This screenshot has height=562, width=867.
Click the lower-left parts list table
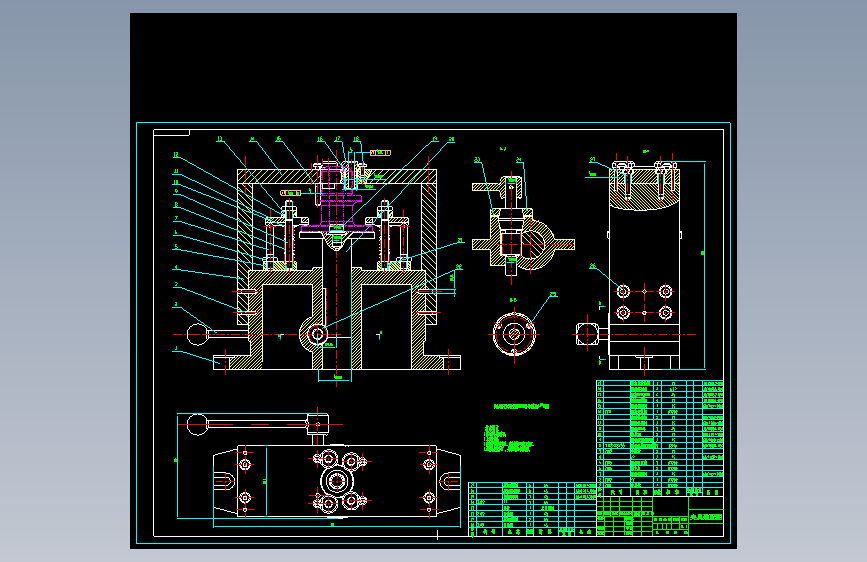[x=532, y=509]
